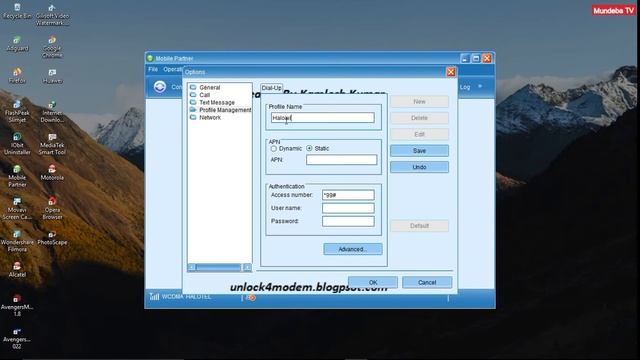
Task: Click the Password field
Action: (348, 221)
